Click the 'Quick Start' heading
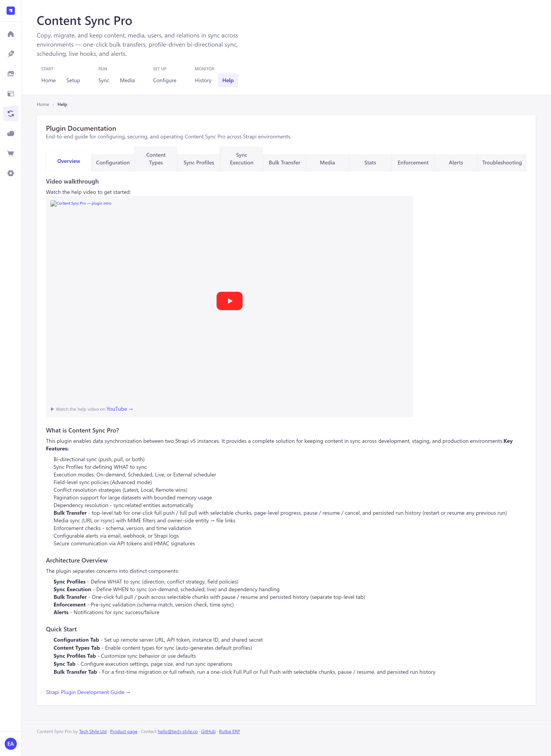This screenshot has height=756, width=551. point(61,629)
